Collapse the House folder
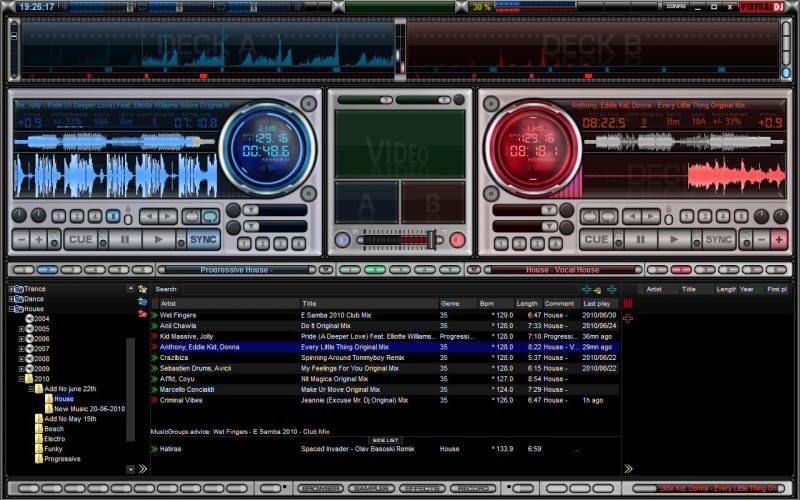 point(11,309)
